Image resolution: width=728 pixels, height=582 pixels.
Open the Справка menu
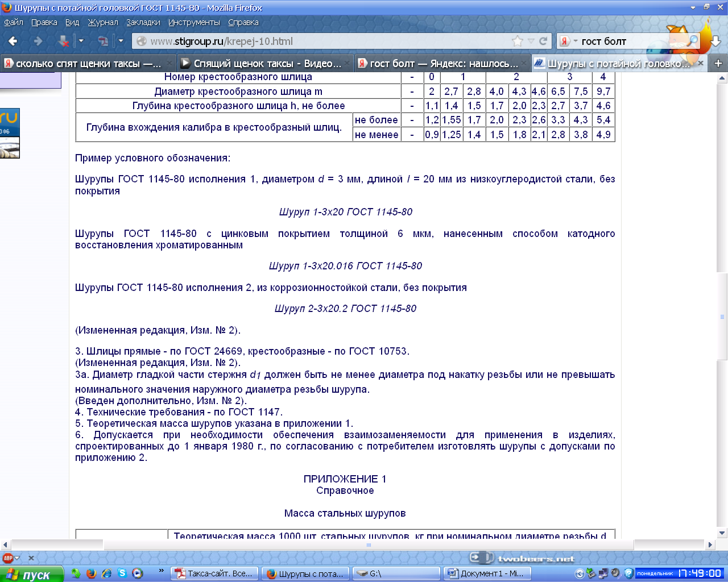coord(243,22)
